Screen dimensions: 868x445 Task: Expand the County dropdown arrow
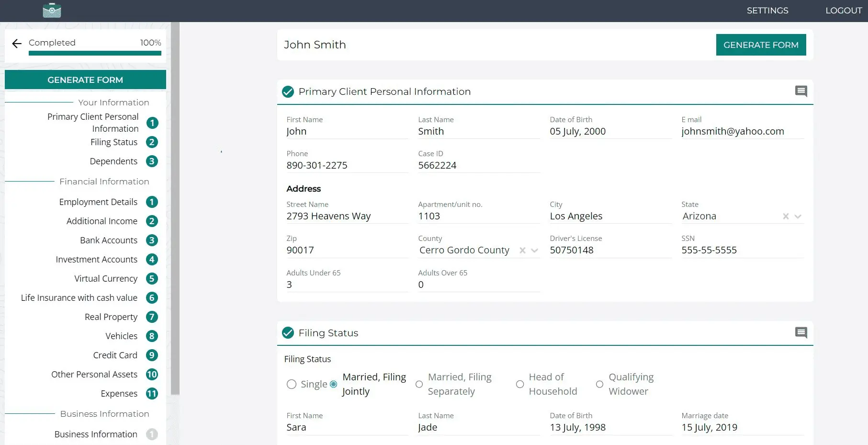coord(534,251)
